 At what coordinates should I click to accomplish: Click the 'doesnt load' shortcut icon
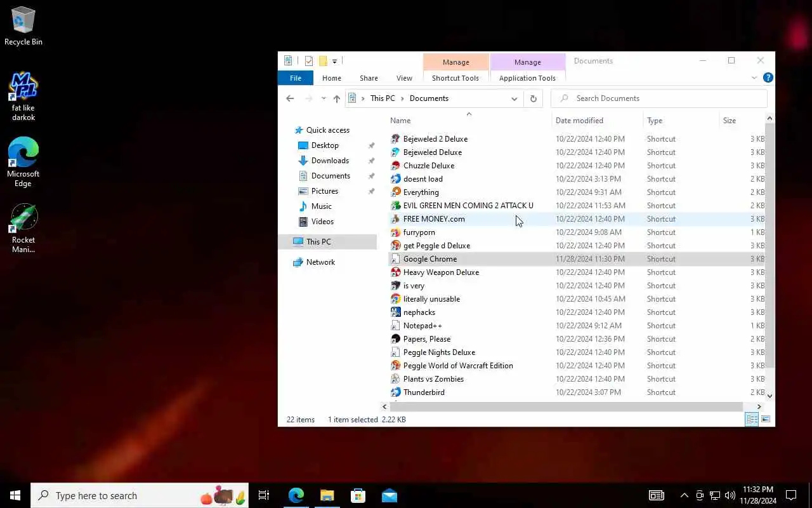click(396, 179)
